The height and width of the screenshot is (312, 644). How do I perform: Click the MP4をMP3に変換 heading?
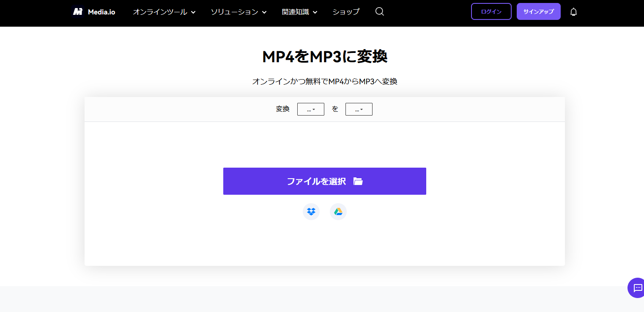(x=325, y=56)
